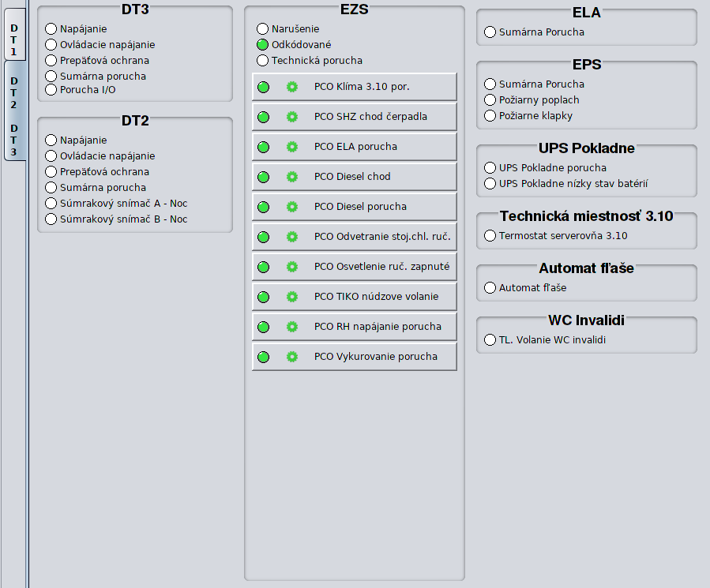The height and width of the screenshot is (588, 710).
Task: Select the EZS Narušenie radio indicator
Action: pos(263,29)
